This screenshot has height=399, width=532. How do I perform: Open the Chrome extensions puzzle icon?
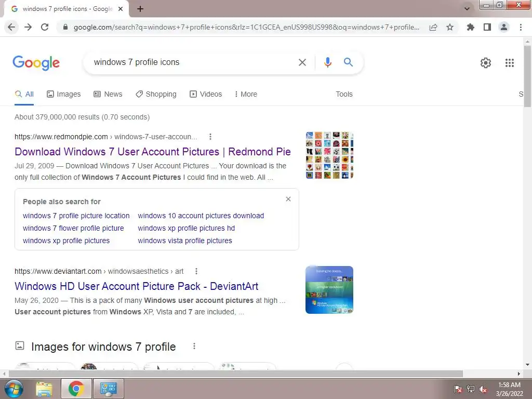pos(471,27)
